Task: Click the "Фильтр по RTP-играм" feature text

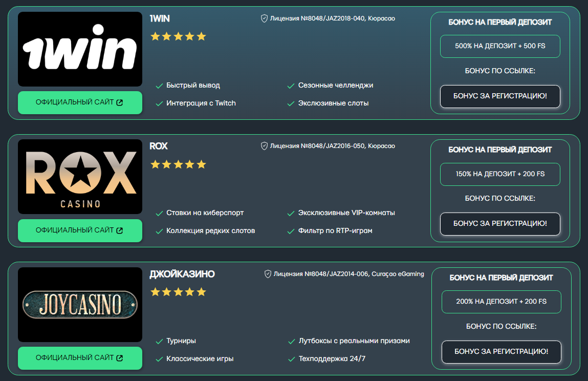Action: click(x=335, y=231)
